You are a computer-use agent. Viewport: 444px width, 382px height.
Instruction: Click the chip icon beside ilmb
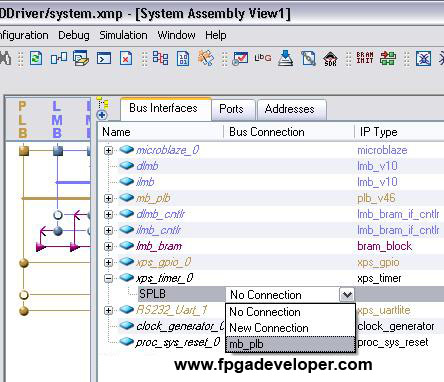[x=127, y=182]
